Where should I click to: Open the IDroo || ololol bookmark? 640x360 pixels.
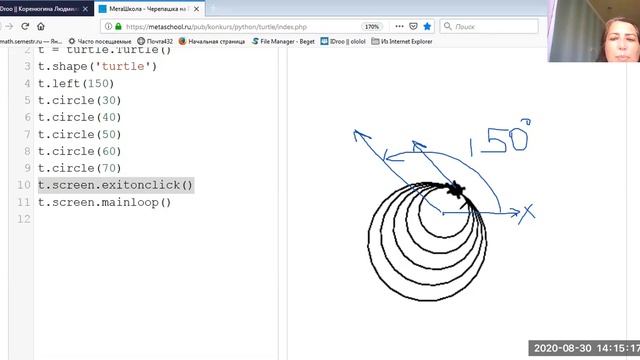[343, 41]
